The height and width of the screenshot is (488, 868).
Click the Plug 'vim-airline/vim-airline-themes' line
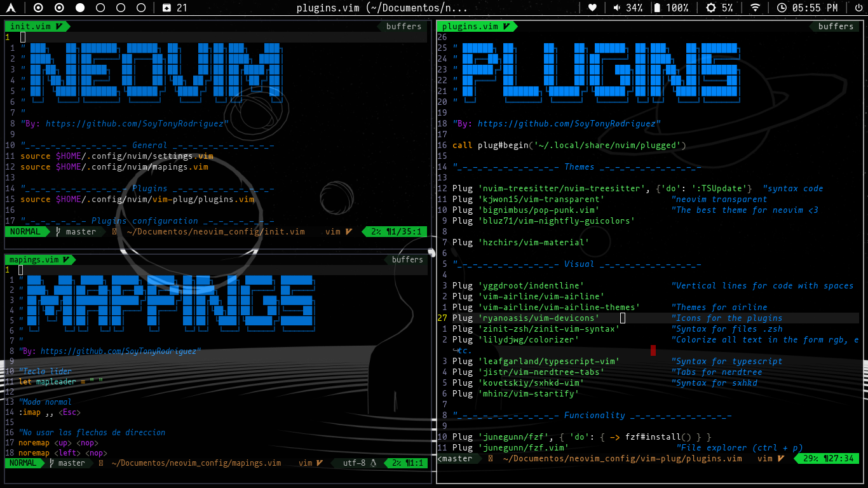pos(610,308)
